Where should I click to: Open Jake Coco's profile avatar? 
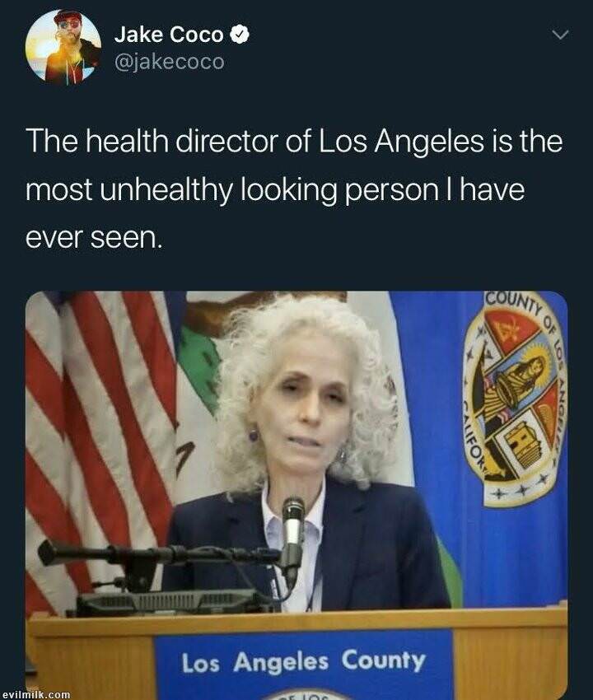pos(63,47)
